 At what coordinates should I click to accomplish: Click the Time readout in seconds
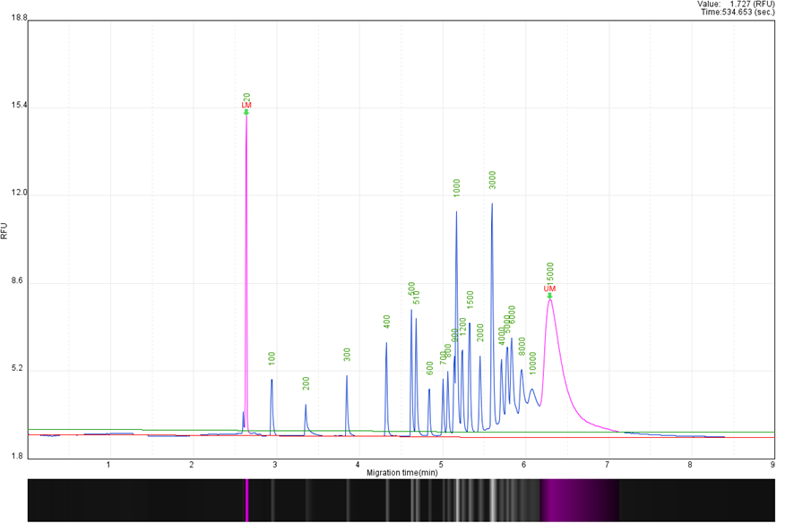pyautogui.click(x=737, y=13)
